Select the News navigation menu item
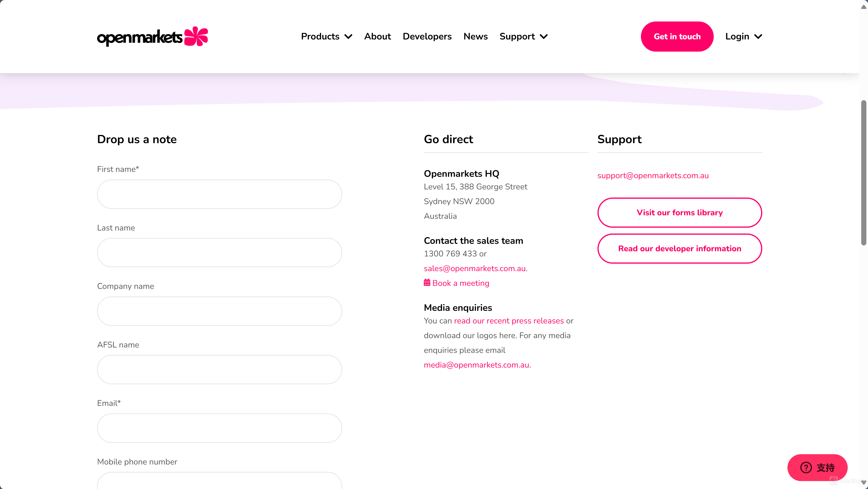868x489 pixels. 476,36
